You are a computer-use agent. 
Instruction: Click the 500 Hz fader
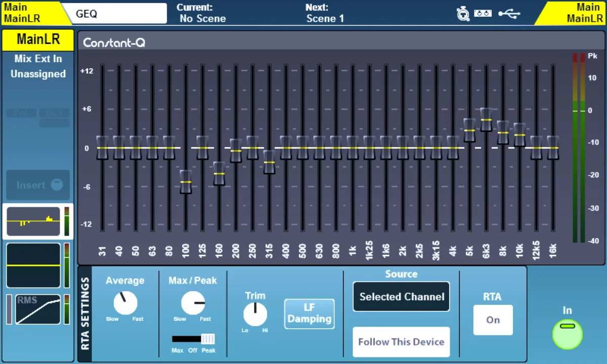[302, 148]
